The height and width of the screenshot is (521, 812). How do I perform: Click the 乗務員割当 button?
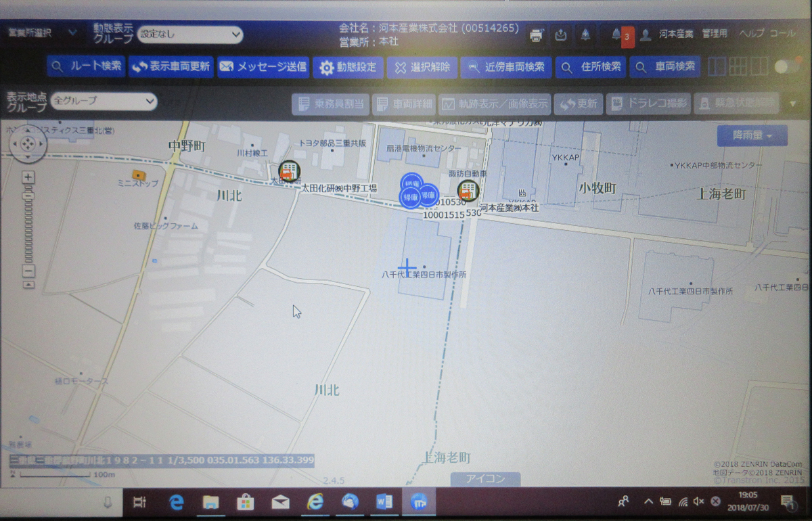pyautogui.click(x=331, y=104)
